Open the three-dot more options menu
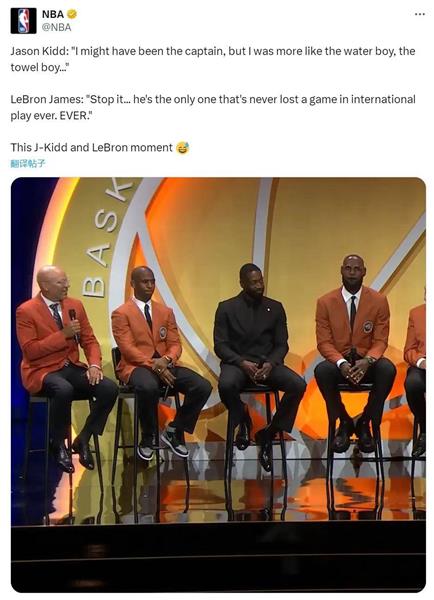 click(419, 14)
